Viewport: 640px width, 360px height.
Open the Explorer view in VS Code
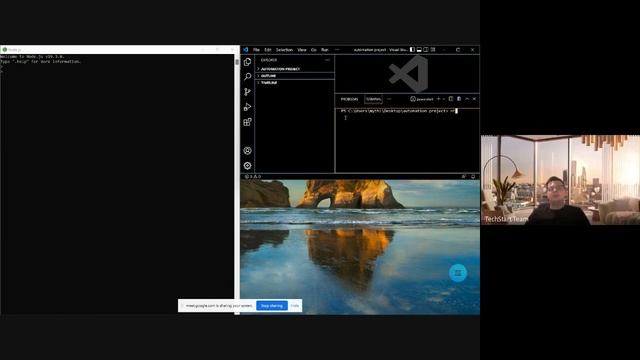coord(247,62)
